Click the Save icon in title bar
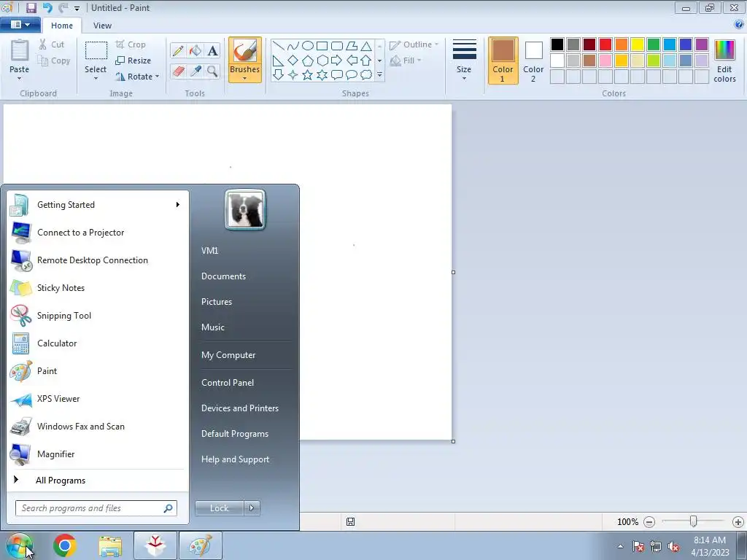Image resolution: width=747 pixels, height=560 pixels. coord(31,7)
